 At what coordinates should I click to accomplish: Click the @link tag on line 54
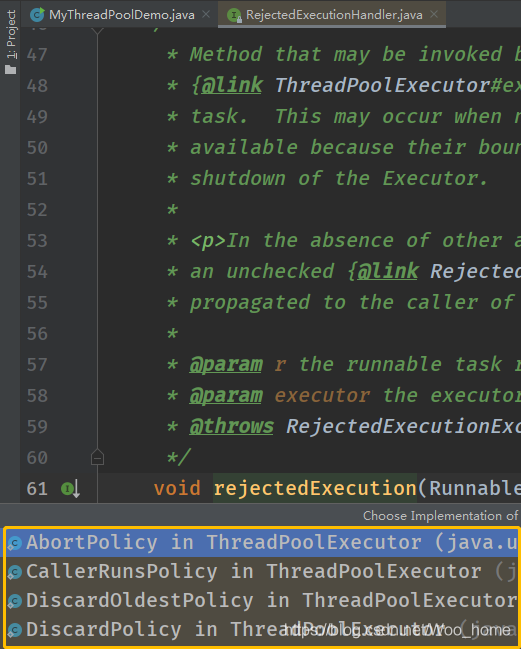[388, 272]
